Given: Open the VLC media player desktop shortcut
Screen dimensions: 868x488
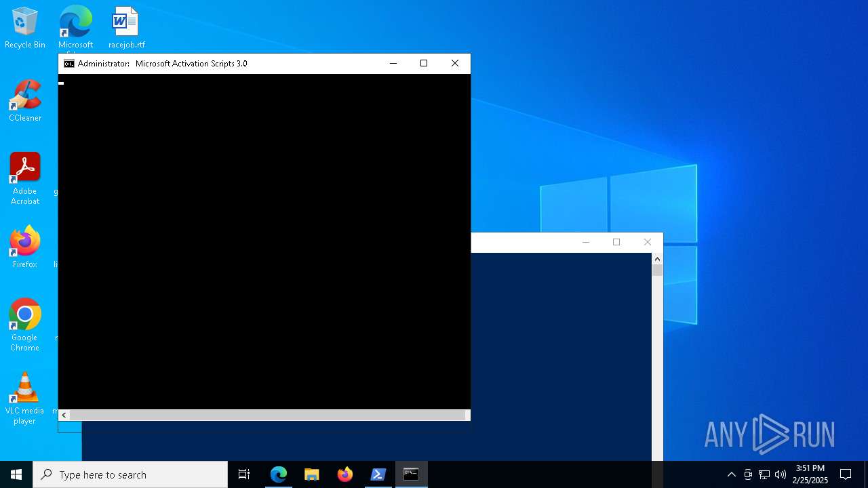Looking at the screenshot, I should coord(25,398).
